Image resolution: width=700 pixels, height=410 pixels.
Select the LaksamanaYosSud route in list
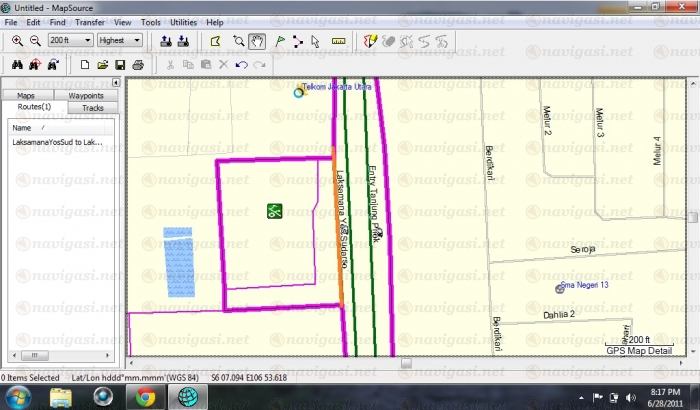57,142
